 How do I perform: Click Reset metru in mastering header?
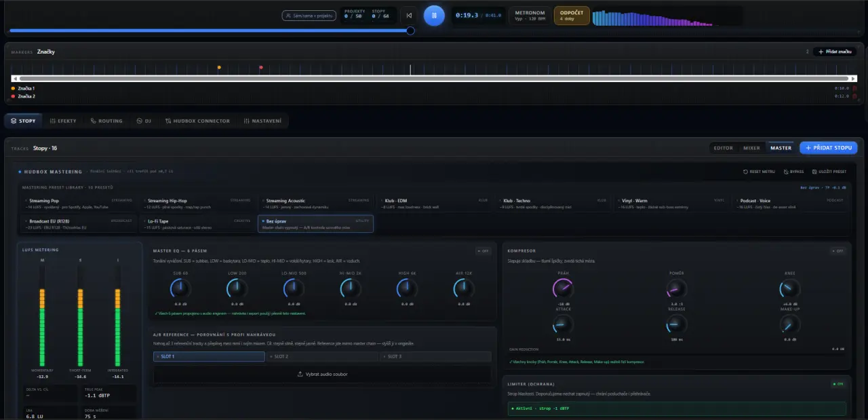tap(759, 172)
